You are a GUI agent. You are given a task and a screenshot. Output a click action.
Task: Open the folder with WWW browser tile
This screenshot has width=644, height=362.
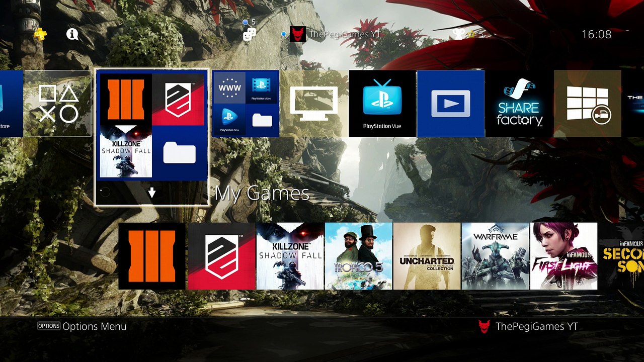point(246,104)
